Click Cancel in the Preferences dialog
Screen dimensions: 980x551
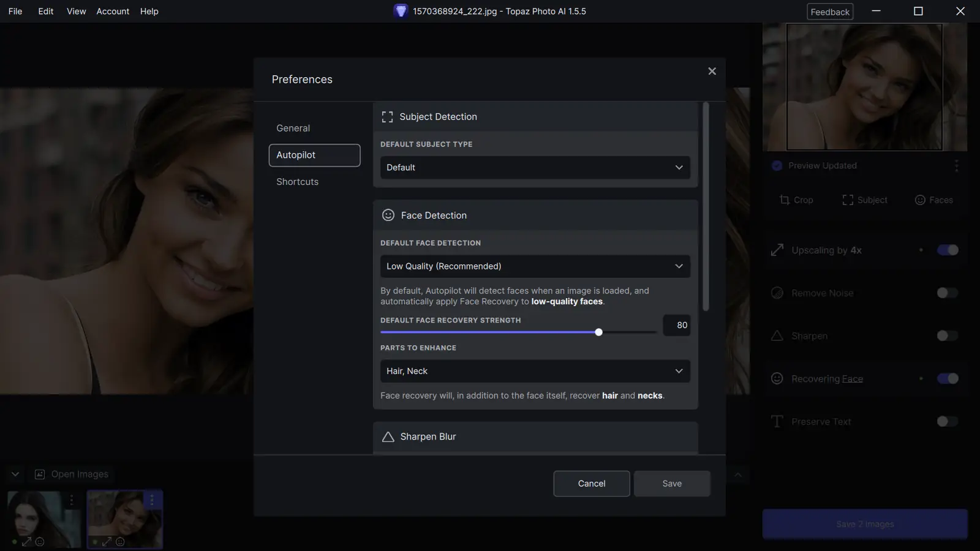pyautogui.click(x=592, y=484)
